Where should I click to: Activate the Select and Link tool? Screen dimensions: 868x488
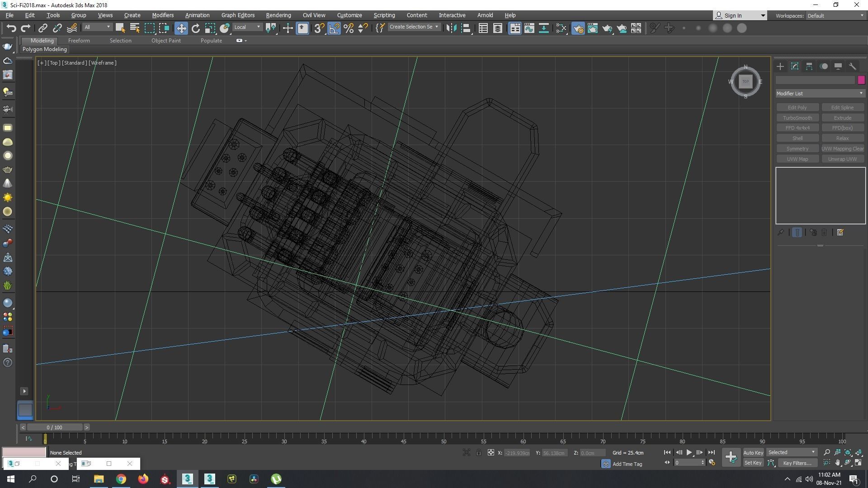(43, 28)
